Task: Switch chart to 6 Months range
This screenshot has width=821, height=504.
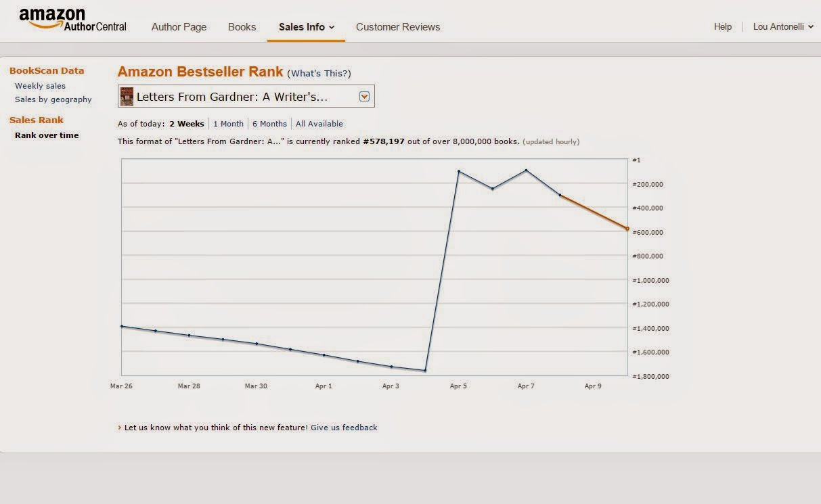Action: 269,124
